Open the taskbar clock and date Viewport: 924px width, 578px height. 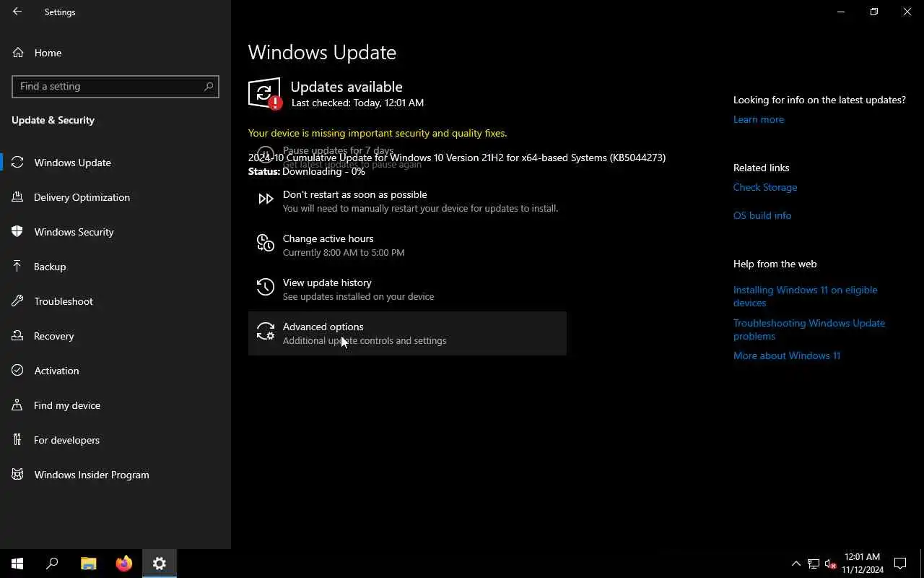pyautogui.click(x=863, y=564)
